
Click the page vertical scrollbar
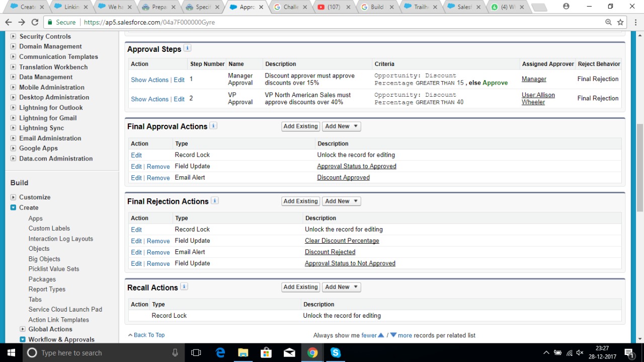click(x=640, y=167)
